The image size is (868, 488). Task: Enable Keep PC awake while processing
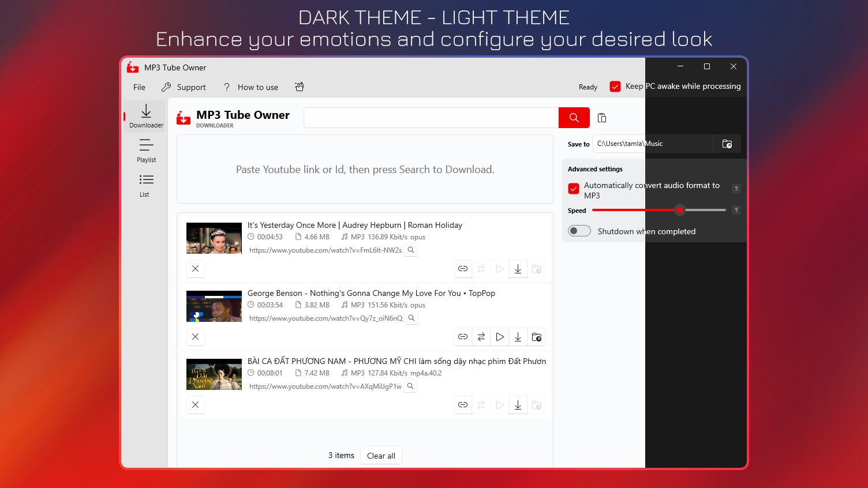(615, 86)
